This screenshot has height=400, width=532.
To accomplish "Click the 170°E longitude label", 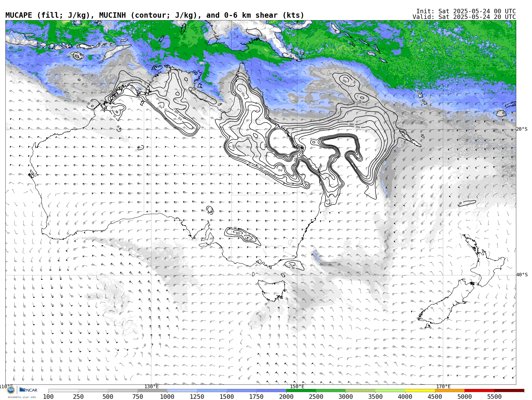I will (x=443, y=386).
